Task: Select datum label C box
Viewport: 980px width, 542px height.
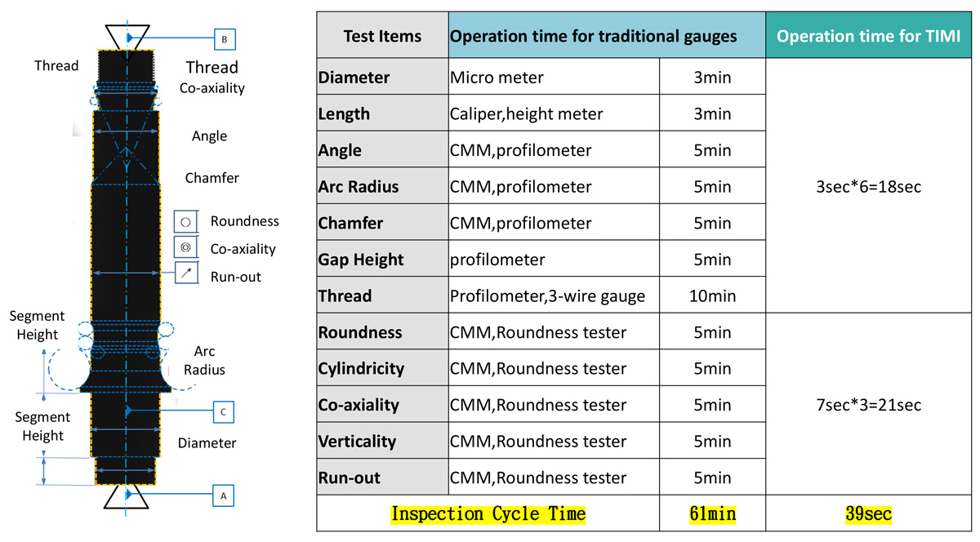Action: (x=223, y=413)
